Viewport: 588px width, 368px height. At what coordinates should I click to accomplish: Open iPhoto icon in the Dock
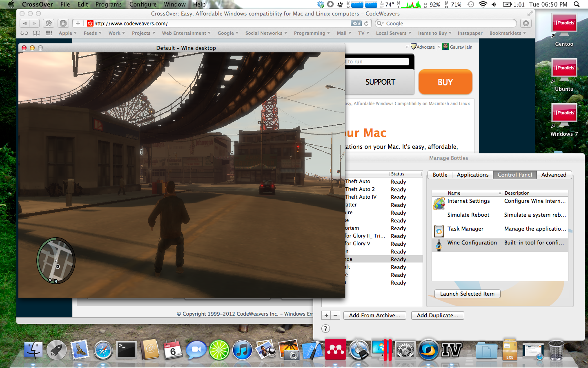click(266, 350)
